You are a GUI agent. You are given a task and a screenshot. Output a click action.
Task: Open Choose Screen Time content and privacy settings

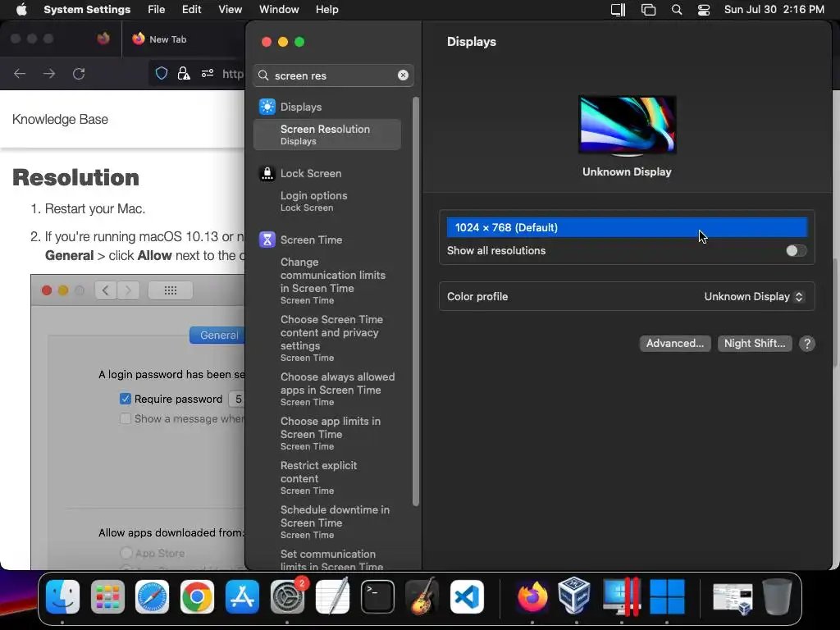coord(326,338)
